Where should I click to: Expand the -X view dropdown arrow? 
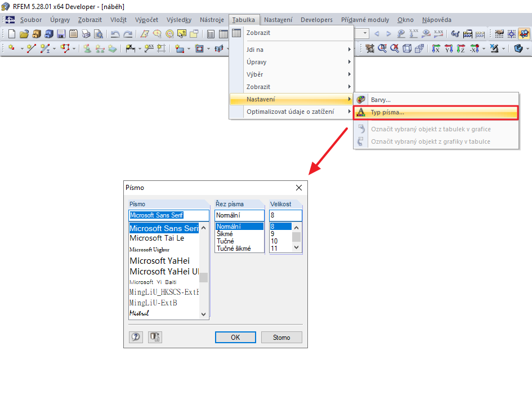[484, 48]
